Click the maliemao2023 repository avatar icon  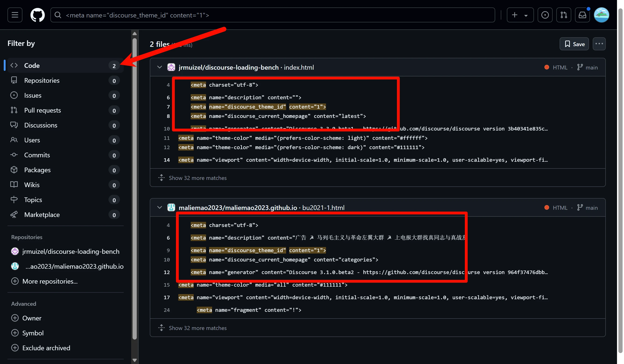tap(171, 207)
